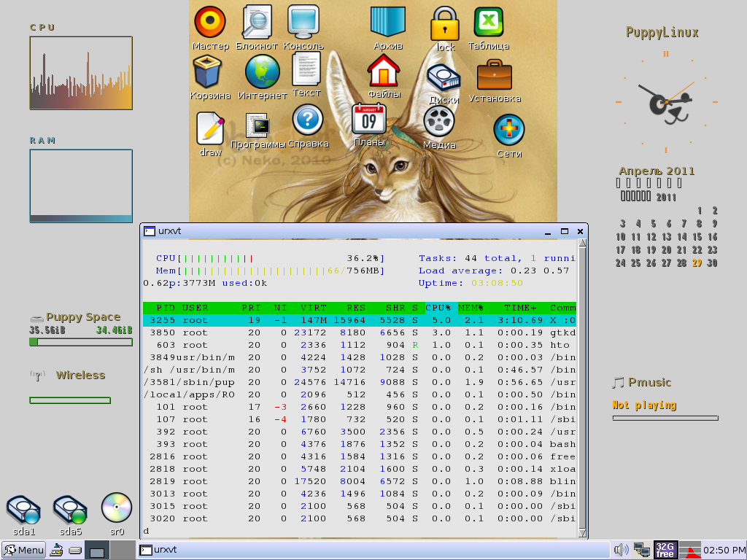Switch to the first virtual desktop pager
Viewport: 747px width, 560px height.
[97, 550]
